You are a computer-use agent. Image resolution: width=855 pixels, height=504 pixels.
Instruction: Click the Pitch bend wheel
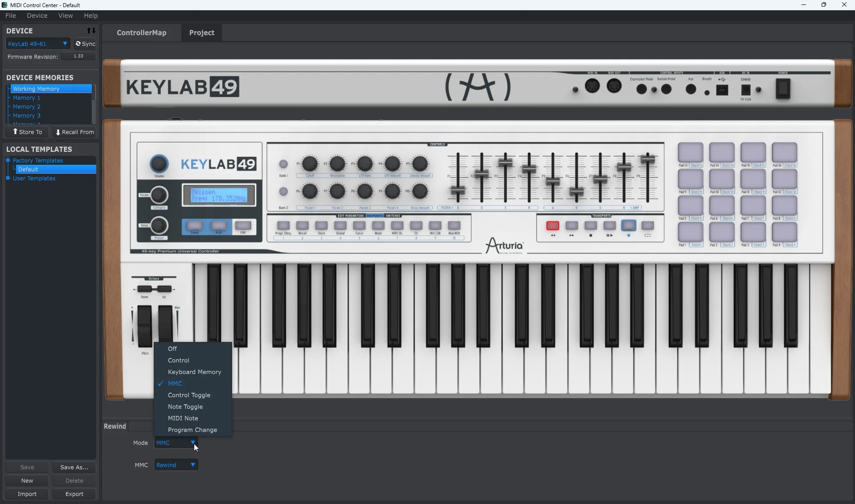click(x=144, y=326)
